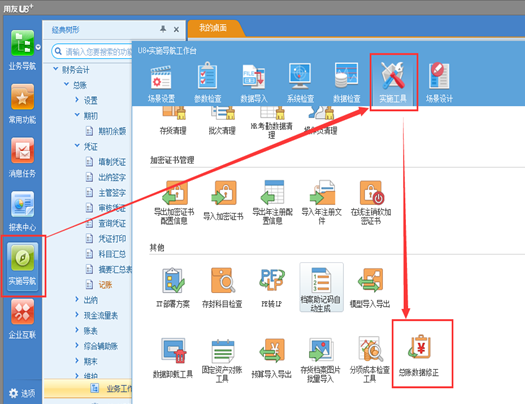Image resolution: width=525 pixels, height=404 pixels.
Task: Open HR考勤数据清理 tool
Action: (x=272, y=122)
